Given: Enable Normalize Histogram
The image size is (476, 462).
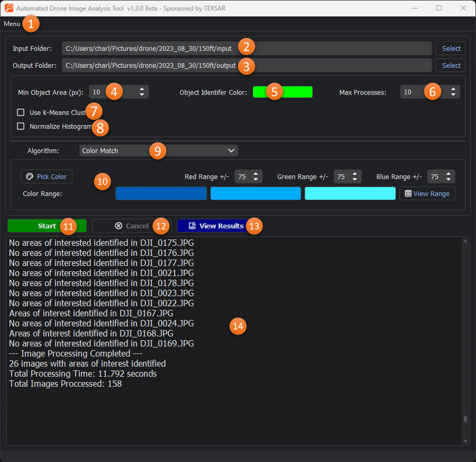Looking at the screenshot, I should coord(21,126).
